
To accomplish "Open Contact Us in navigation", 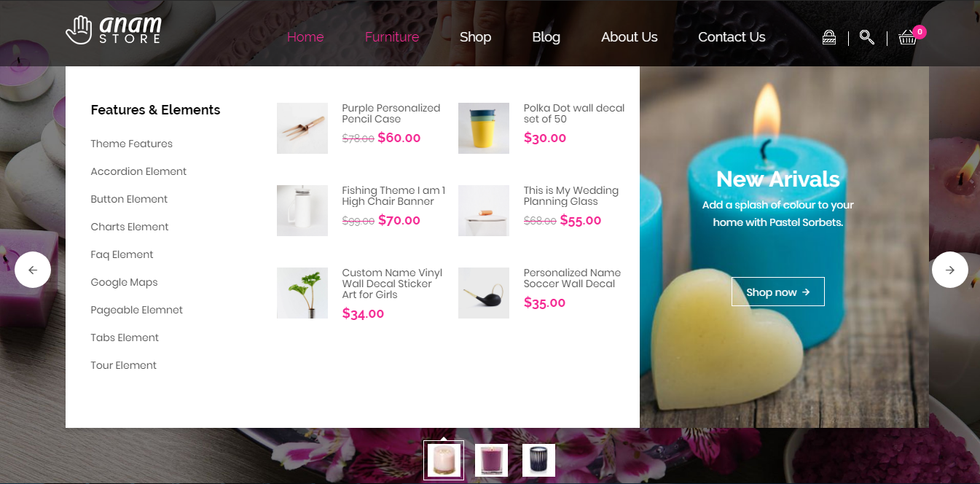I will [x=732, y=37].
